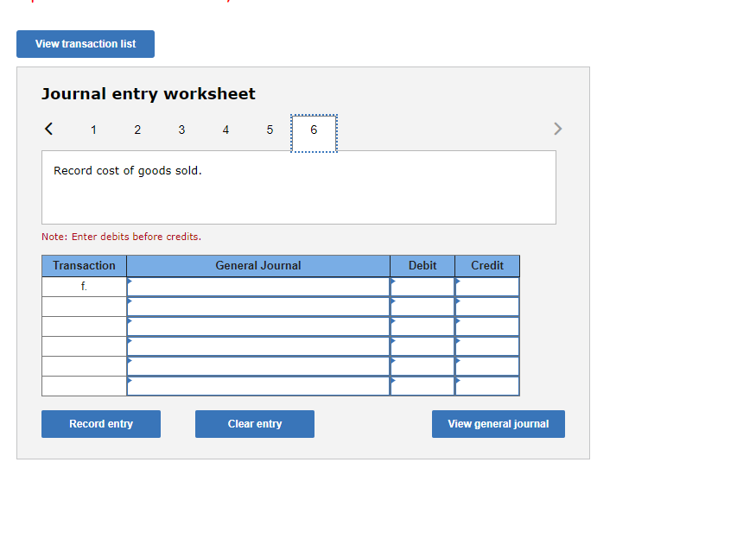Open account dropdown in first journal row

click(x=257, y=285)
